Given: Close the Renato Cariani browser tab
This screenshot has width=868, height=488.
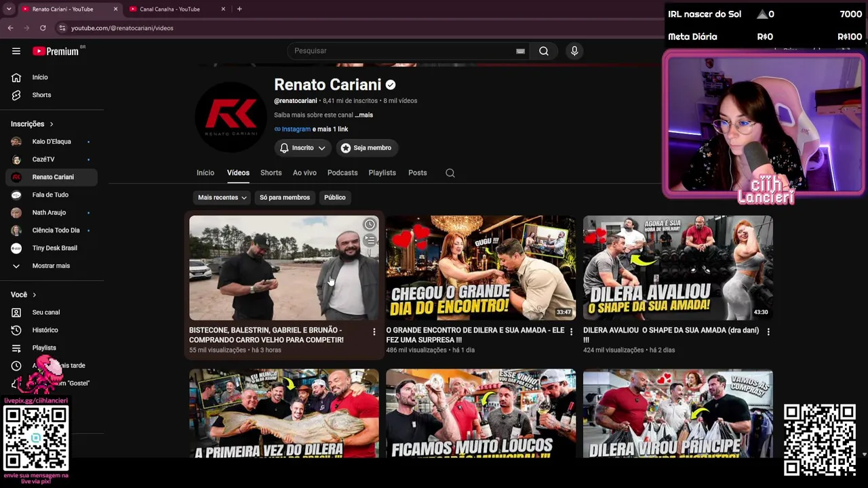Looking at the screenshot, I should click(x=115, y=9).
